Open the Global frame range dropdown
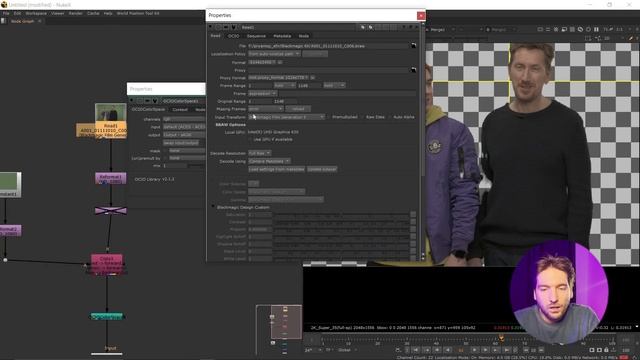640x360 pixels. [347, 350]
